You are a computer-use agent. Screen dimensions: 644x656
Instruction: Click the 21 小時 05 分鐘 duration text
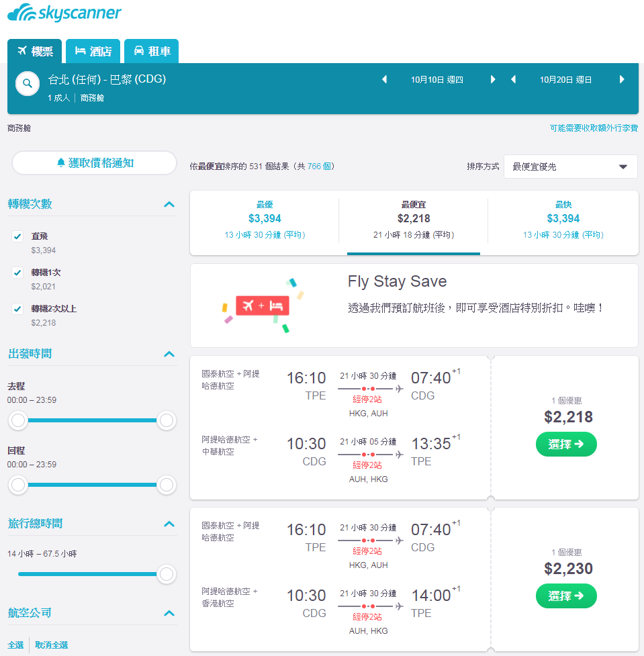point(368,442)
